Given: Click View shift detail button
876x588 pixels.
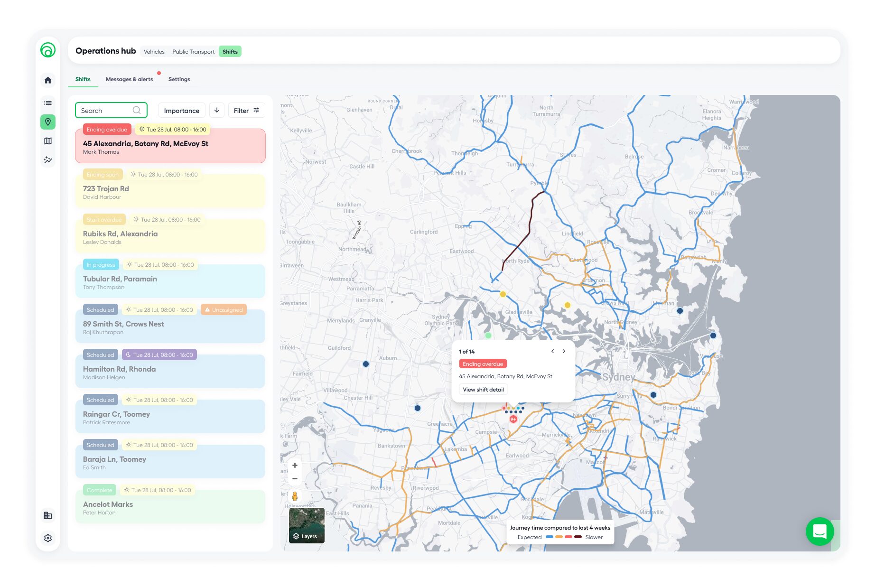Looking at the screenshot, I should click(483, 390).
